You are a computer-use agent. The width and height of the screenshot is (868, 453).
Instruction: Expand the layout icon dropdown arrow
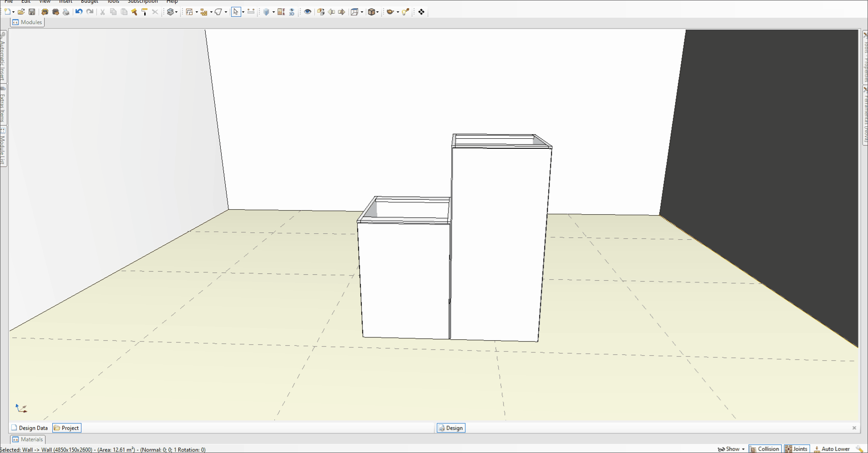click(x=197, y=12)
